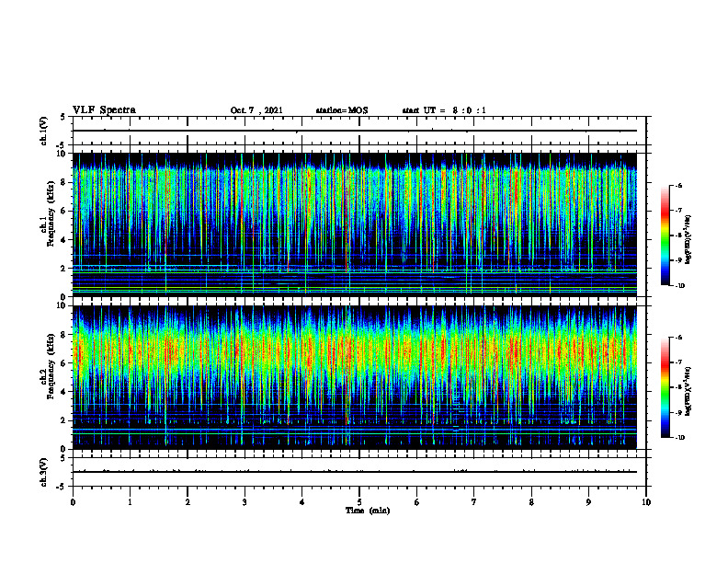Click the ch.1 color scale bar

click(665, 236)
